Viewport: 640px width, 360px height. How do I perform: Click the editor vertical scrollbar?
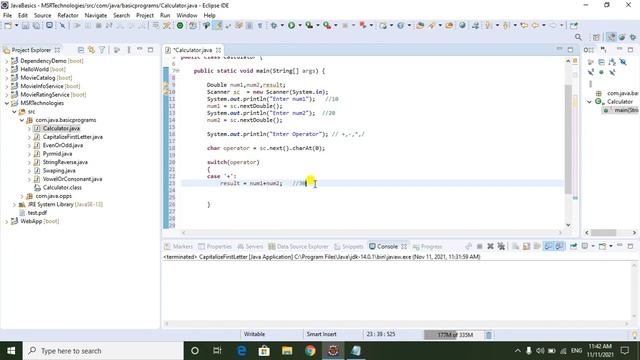tap(568, 139)
